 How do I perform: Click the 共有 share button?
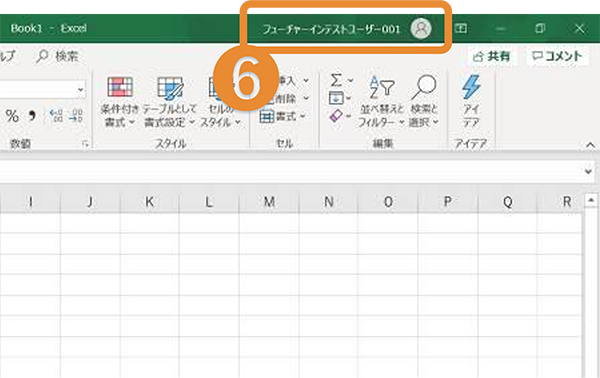click(492, 57)
